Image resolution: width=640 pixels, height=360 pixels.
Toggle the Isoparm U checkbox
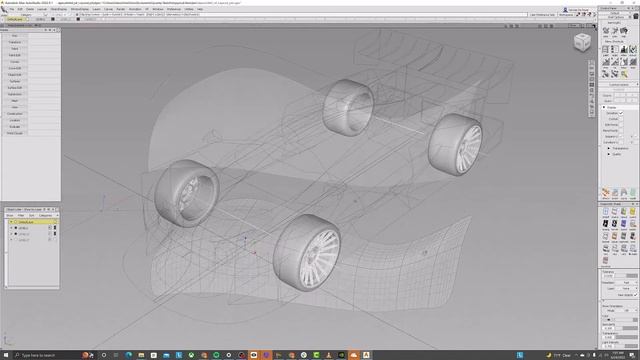[621, 137]
